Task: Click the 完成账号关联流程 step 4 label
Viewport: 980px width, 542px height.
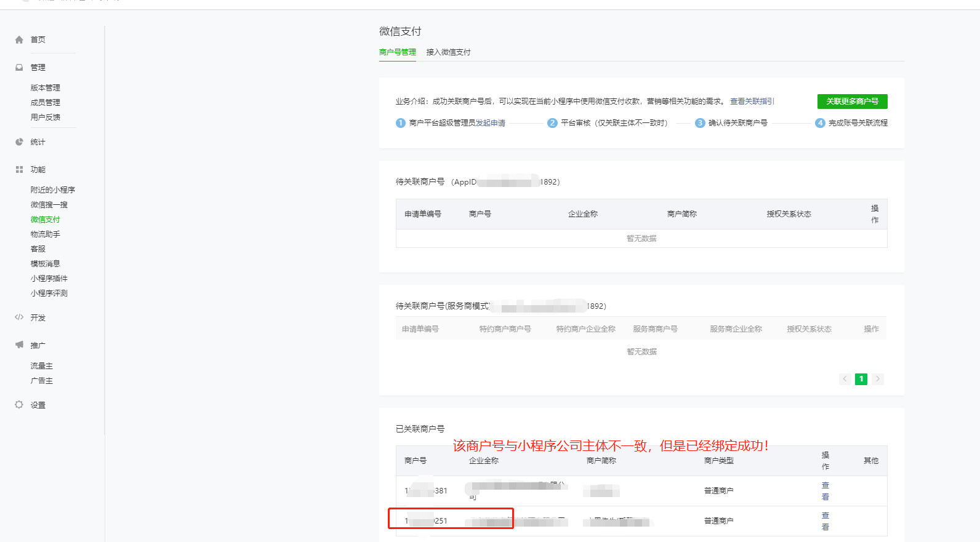Action: (858, 123)
